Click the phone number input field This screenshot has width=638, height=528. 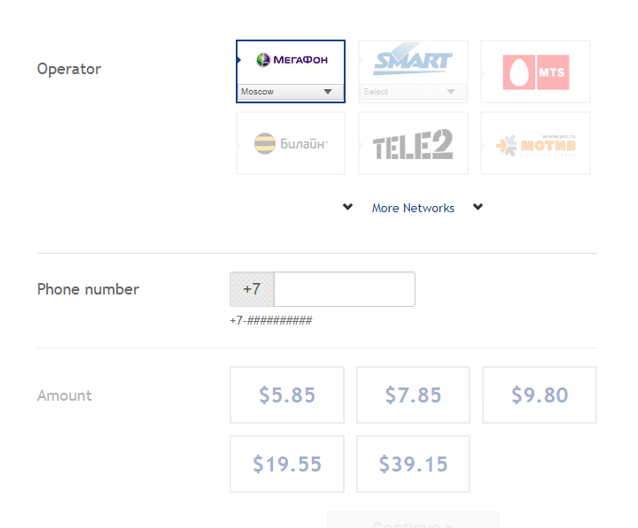coord(344,290)
